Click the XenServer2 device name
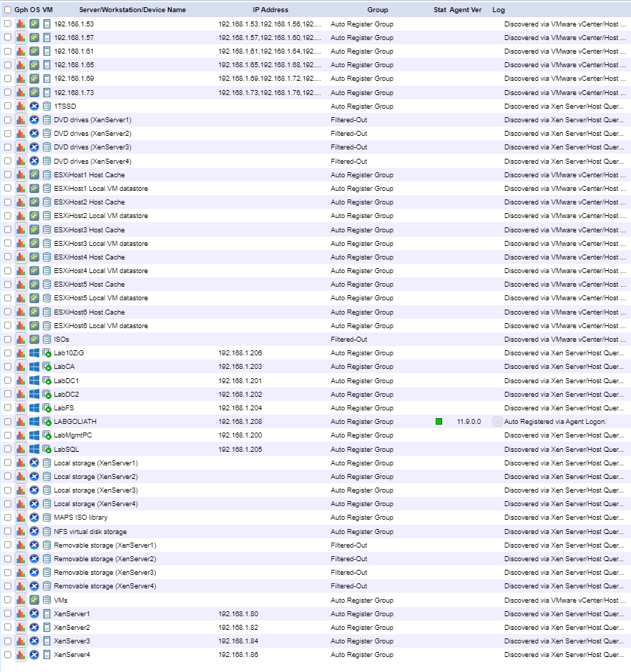This screenshot has height=672, width=631. coord(72,628)
